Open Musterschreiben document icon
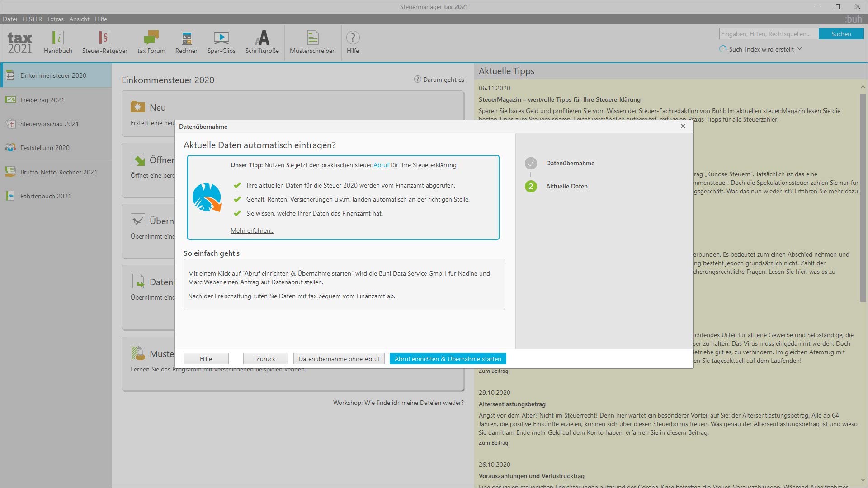 click(x=312, y=38)
